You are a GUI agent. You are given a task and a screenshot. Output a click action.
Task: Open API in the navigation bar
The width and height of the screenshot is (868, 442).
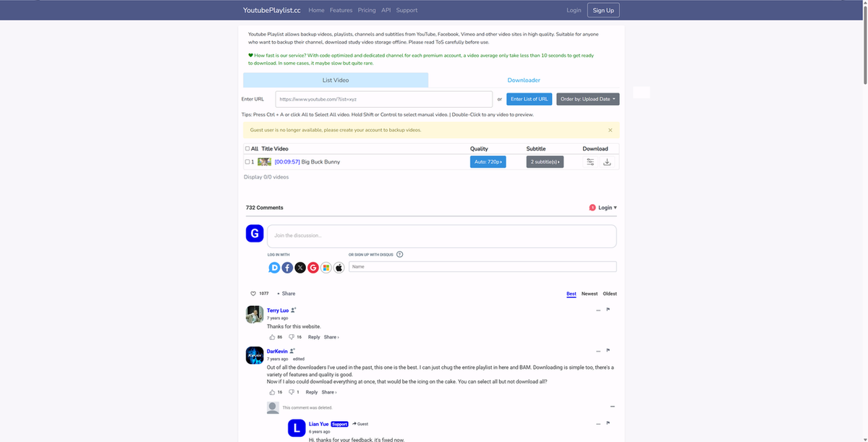[386, 10]
